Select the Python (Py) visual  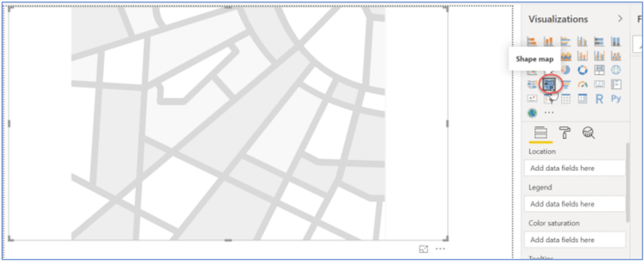[x=616, y=99]
